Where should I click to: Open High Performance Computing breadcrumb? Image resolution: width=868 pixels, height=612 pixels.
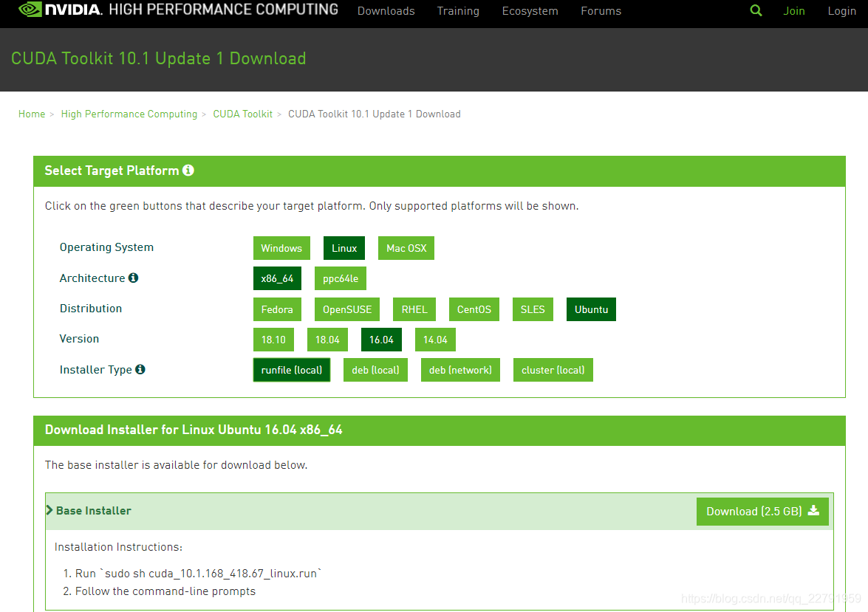(129, 114)
